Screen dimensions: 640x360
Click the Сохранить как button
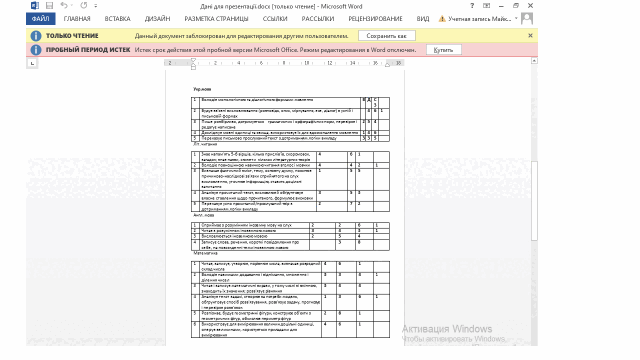pyautogui.click(x=387, y=36)
